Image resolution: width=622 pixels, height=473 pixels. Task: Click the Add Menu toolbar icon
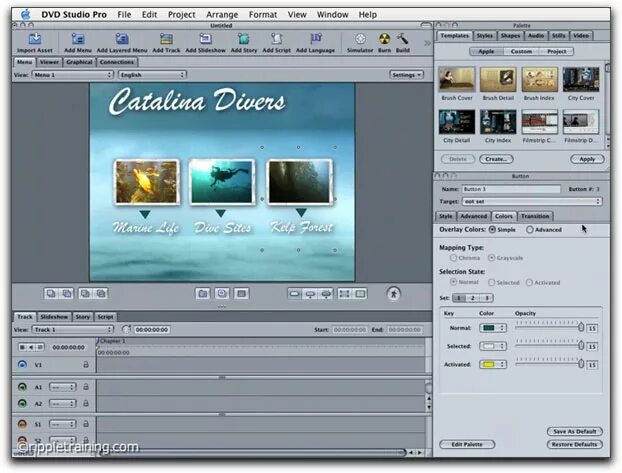pyautogui.click(x=78, y=39)
